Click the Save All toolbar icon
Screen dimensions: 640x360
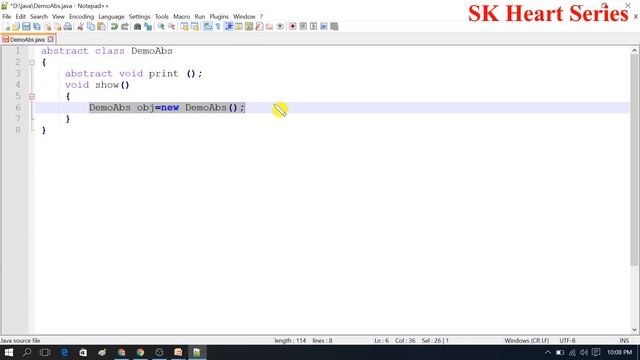click(x=37, y=27)
